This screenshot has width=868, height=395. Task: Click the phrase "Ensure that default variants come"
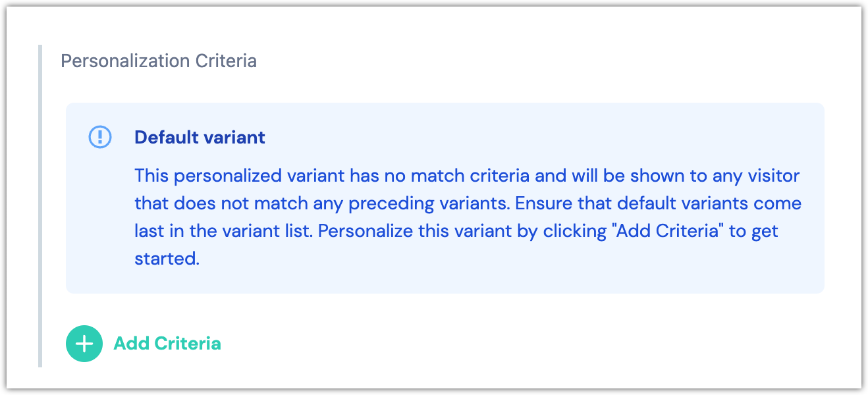coord(658,203)
